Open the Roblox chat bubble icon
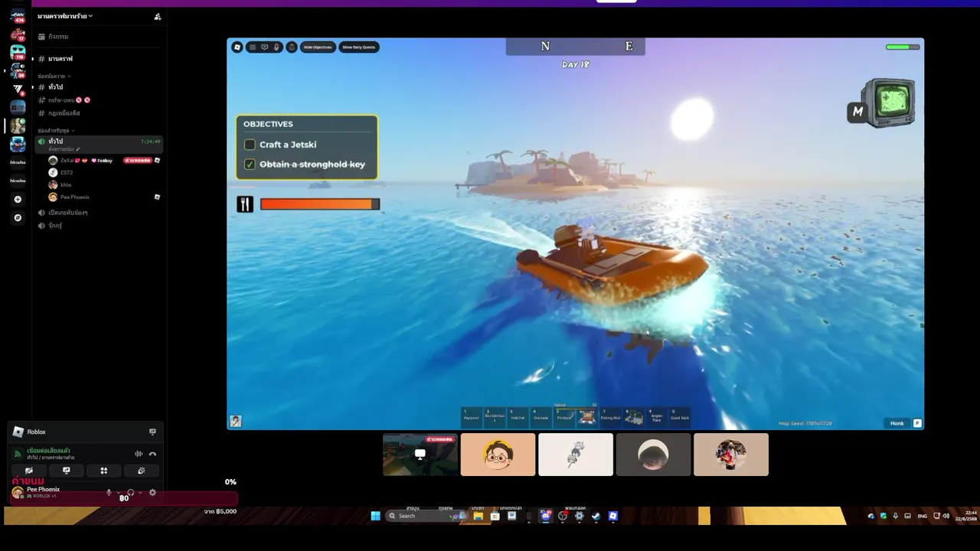The height and width of the screenshot is (551, 980). pyautogui.click(x=265, y=47)
